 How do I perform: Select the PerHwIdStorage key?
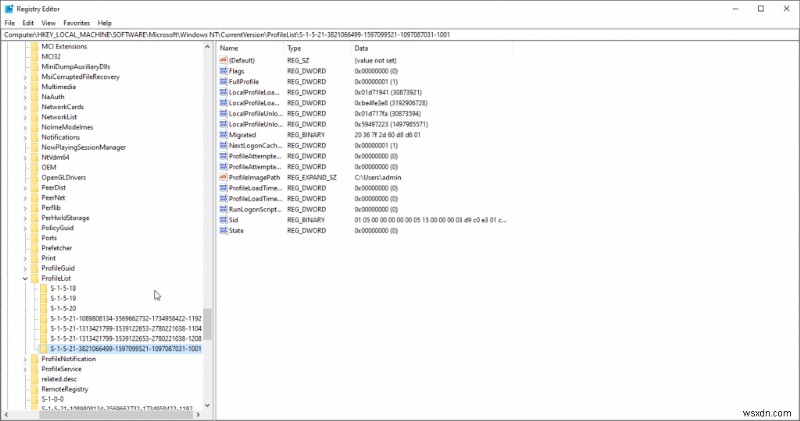click(65, 218)
